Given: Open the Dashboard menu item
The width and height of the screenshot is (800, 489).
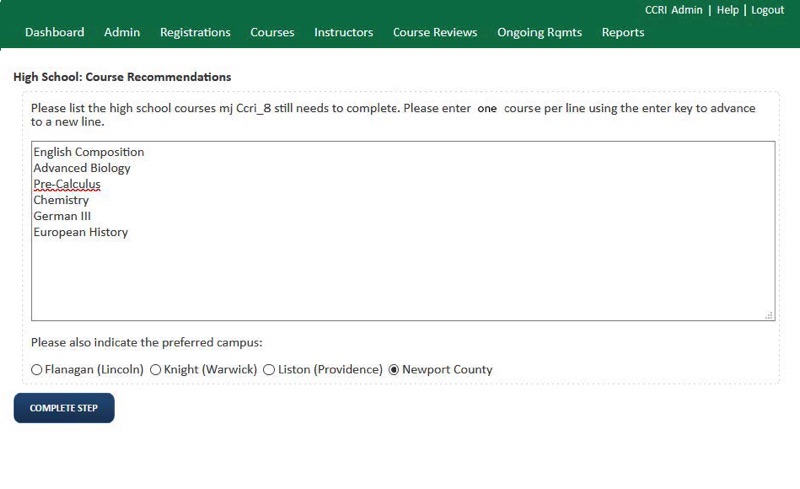Looking at the screenshot, I should [x=54, y=32].
